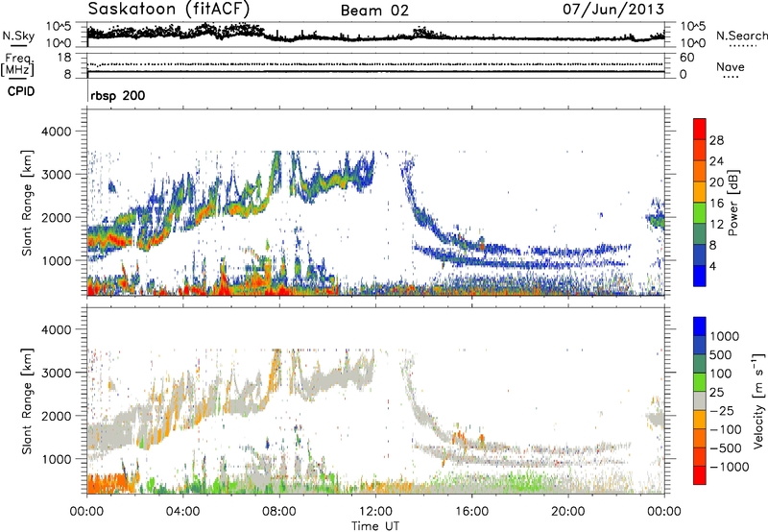The image size is (768, 532).
Task: Click the 18 tick on frequency axis
Action: [x=63, y=58]
